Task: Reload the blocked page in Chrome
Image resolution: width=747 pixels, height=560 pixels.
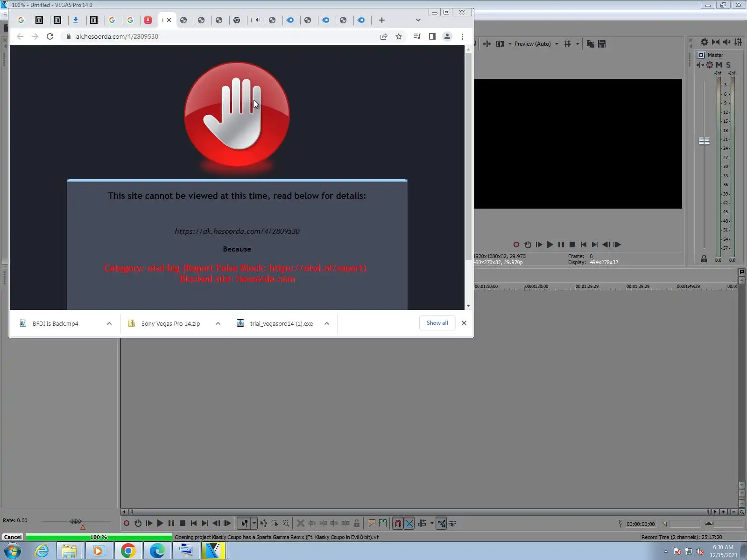Action: (x=50, y=36)
